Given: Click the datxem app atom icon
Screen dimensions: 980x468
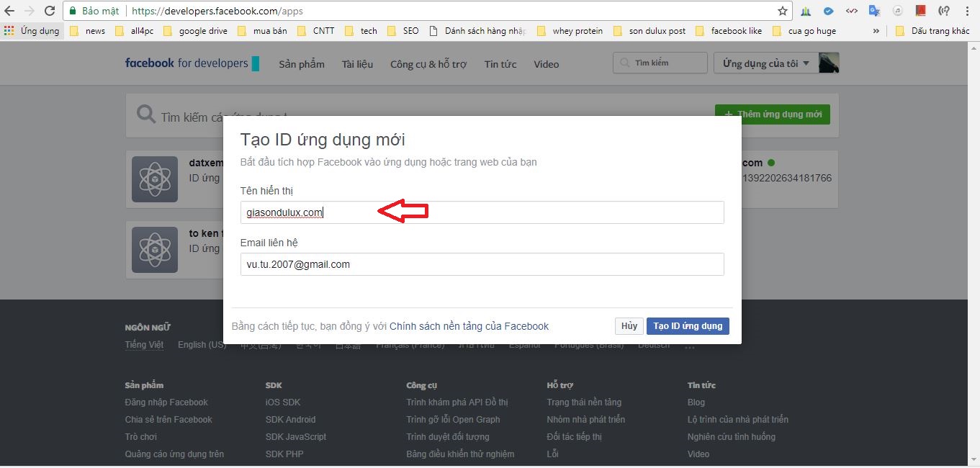Looking at the screenshot, I should pos(155,179).
